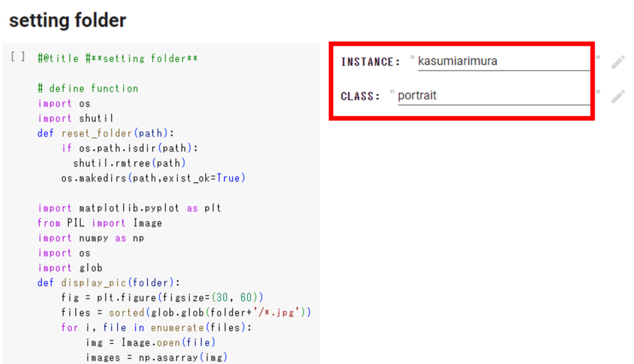Click the CLASS field containing portrait
This screenshot has height=364, width=634.
[493, 96]
